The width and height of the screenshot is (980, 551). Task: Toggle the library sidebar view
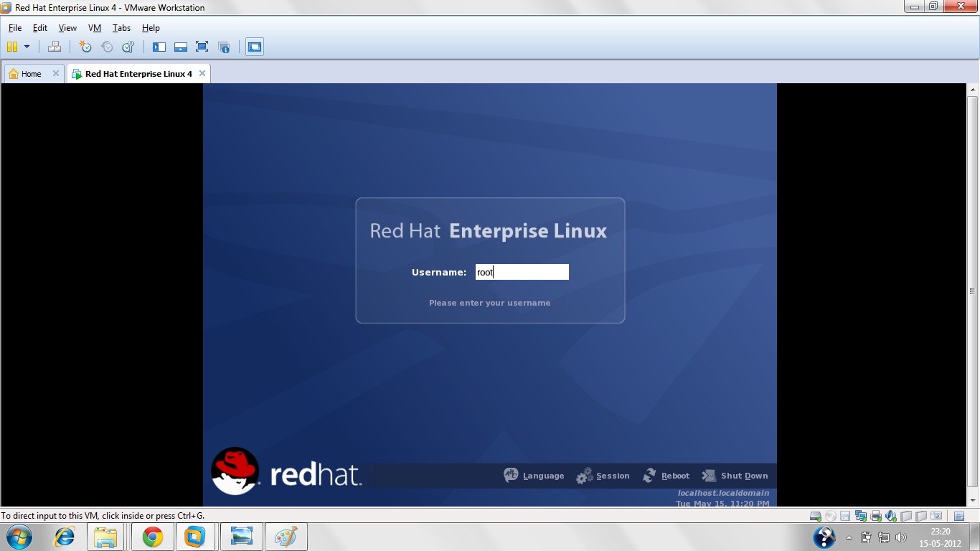[159, 47]
